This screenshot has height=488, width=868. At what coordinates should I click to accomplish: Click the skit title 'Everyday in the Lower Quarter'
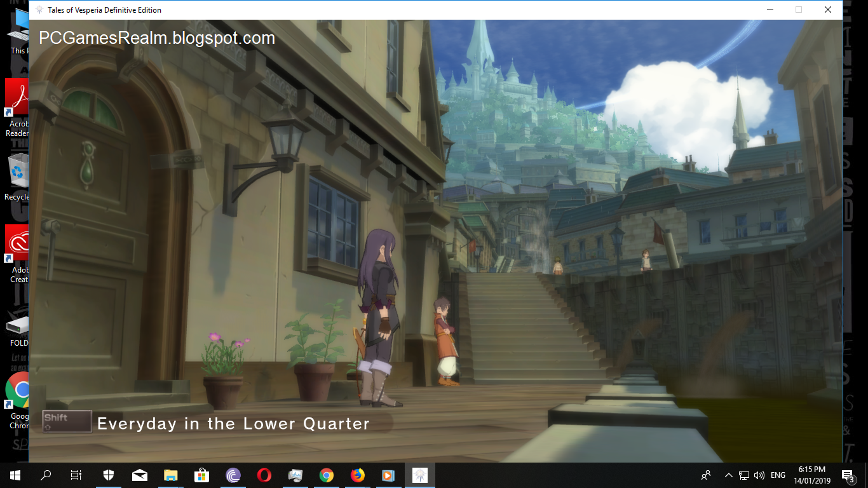tap(233, 423)
